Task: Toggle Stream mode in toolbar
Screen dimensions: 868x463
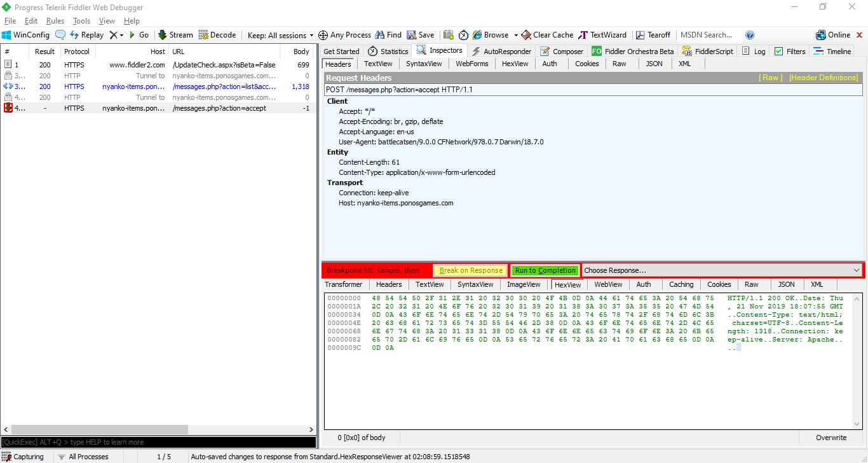Action: (175, 35)
